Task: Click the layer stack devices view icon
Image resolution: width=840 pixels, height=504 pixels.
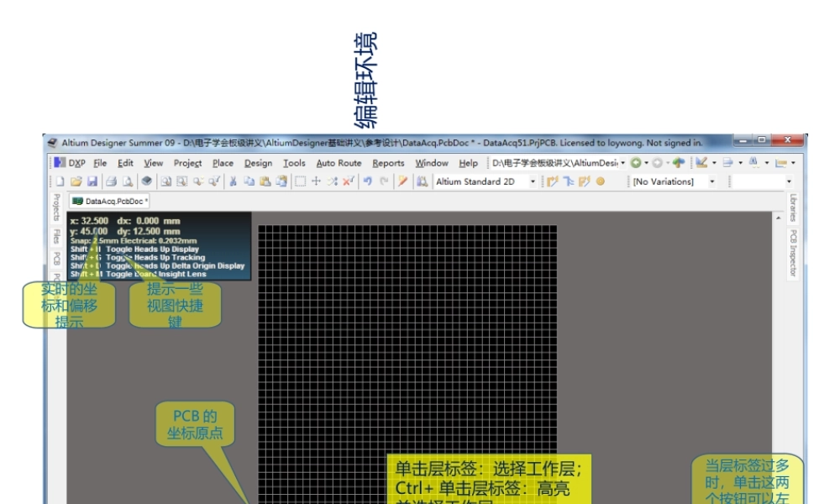Action: click(x=146, y=181)
